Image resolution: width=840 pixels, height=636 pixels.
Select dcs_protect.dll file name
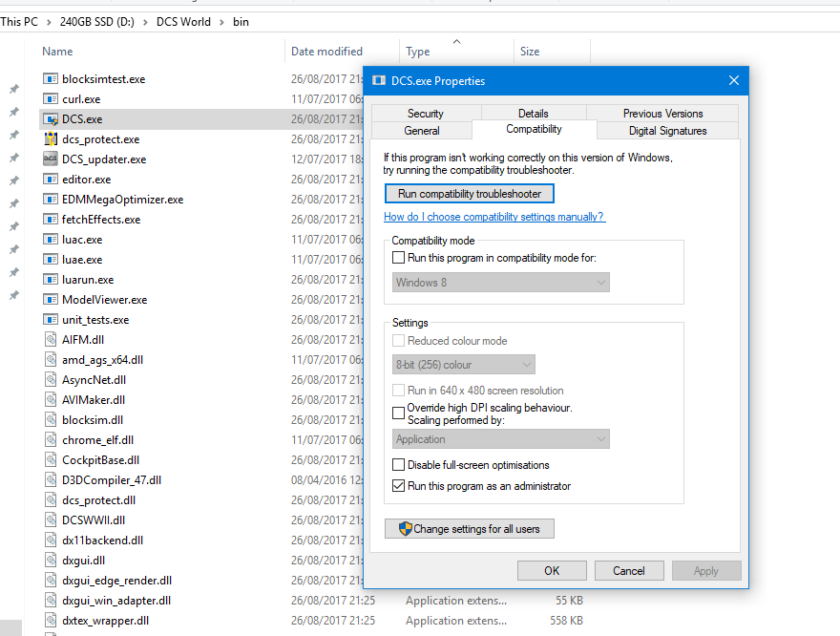click(98, 499)
